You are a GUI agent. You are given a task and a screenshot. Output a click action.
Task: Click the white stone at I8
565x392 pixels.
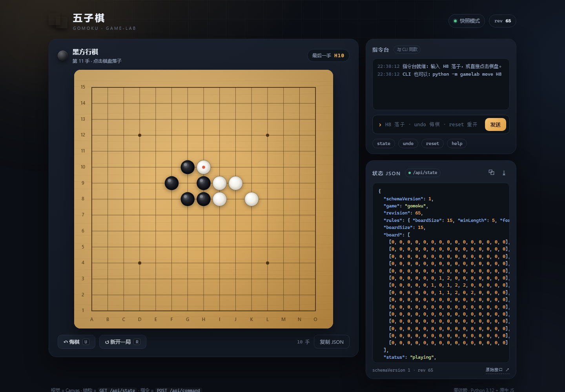tap(219, 199)
